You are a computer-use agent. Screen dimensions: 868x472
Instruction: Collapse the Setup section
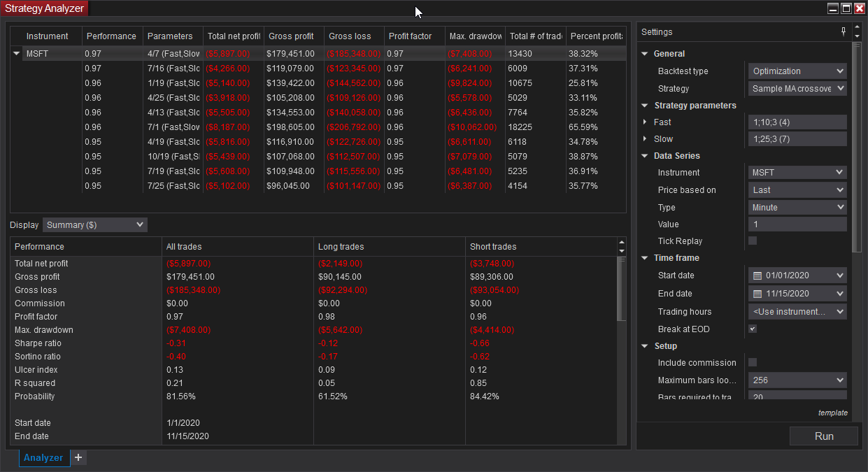[645, 346]
